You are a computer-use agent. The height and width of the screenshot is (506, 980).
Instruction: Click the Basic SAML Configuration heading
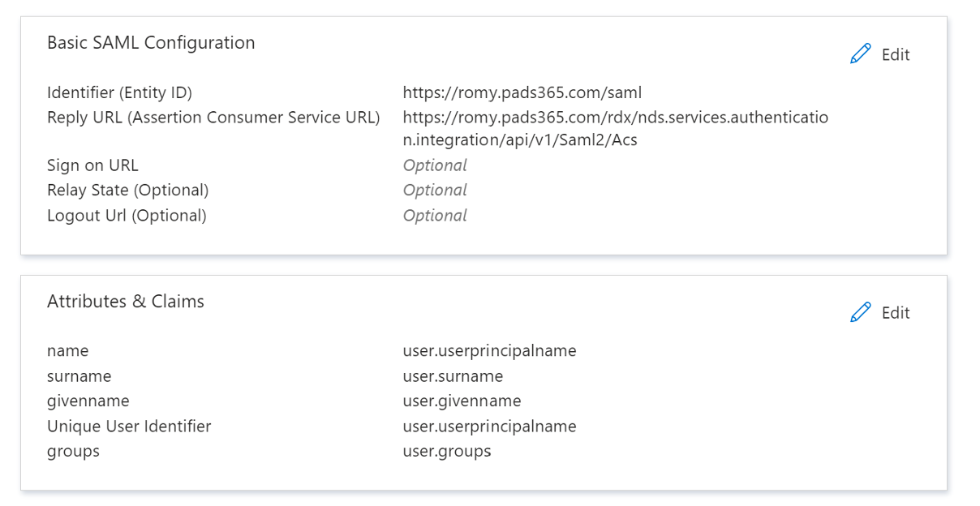click(151, 42)
